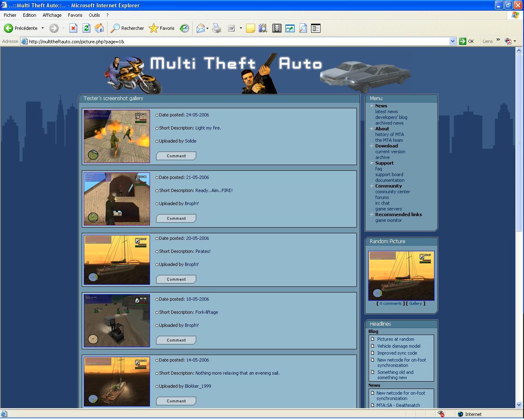Open Gallery link under Random Picture
This screenshot has width=524, height=420.
pos(415,304)
